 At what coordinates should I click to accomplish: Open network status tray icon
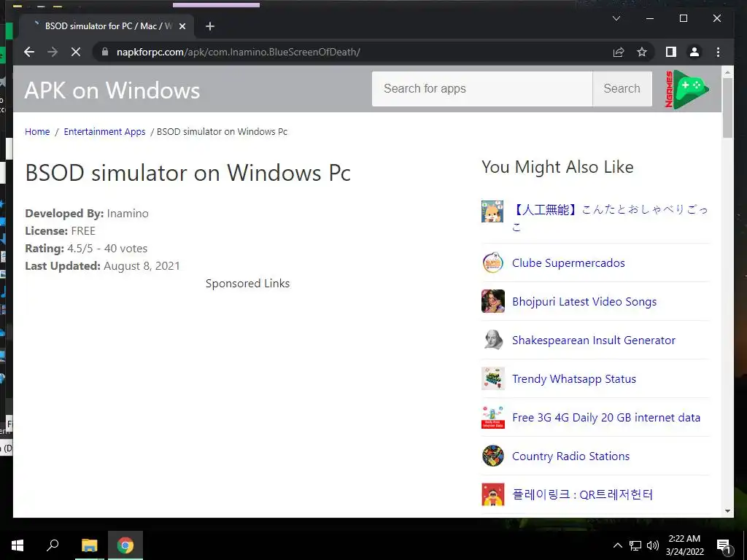pos(635,545)
